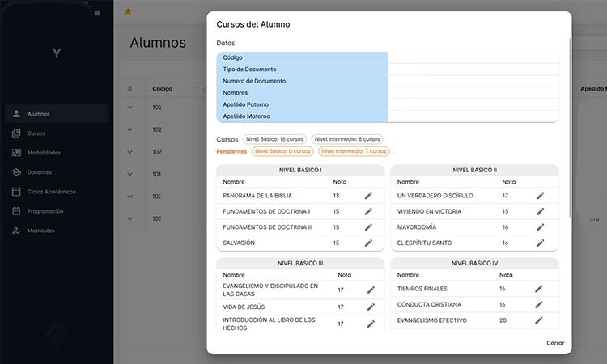Select Nivel Intermedio: 8 cursos chip
607x364 pixels.
coord(347,139)
